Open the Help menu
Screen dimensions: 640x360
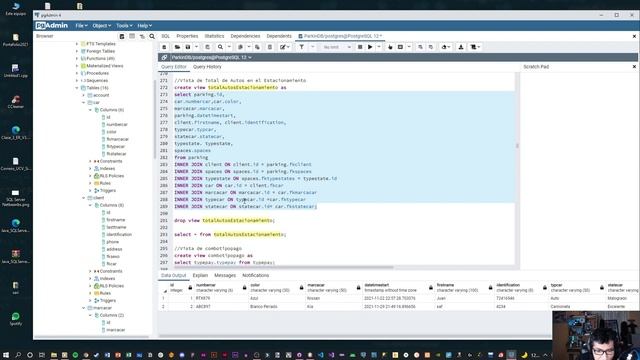[144, 26]
